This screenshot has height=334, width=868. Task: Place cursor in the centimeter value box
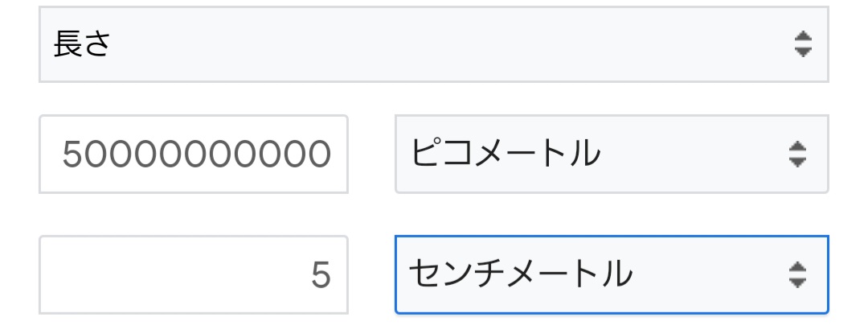tap(194, 274)
